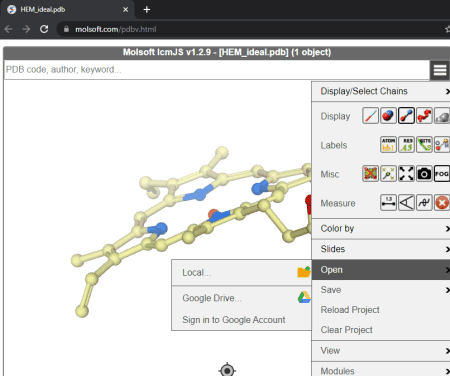The width and height of the screenshot is (450, 376).
Task: Go back in browser history
Action: click(8, 29)
